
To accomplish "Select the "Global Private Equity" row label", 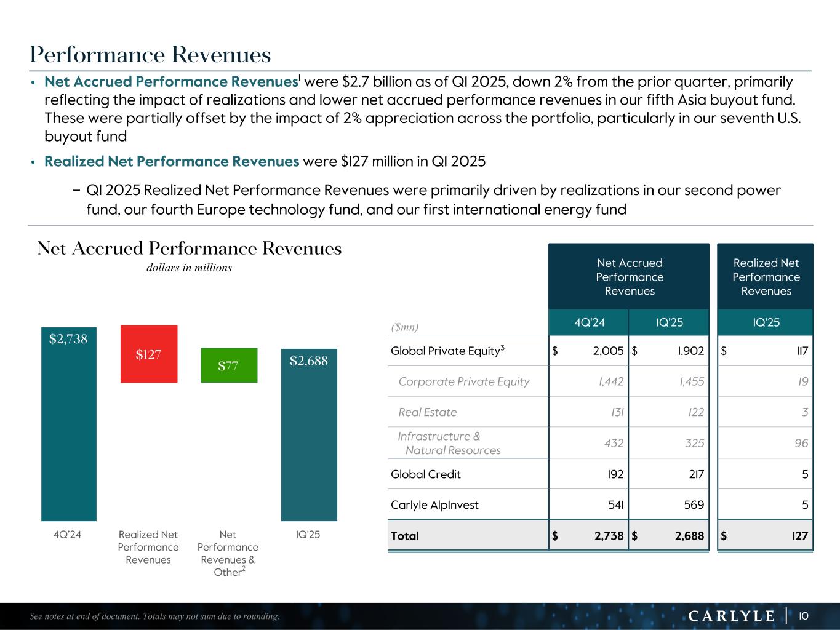I will tap(448, 351).
